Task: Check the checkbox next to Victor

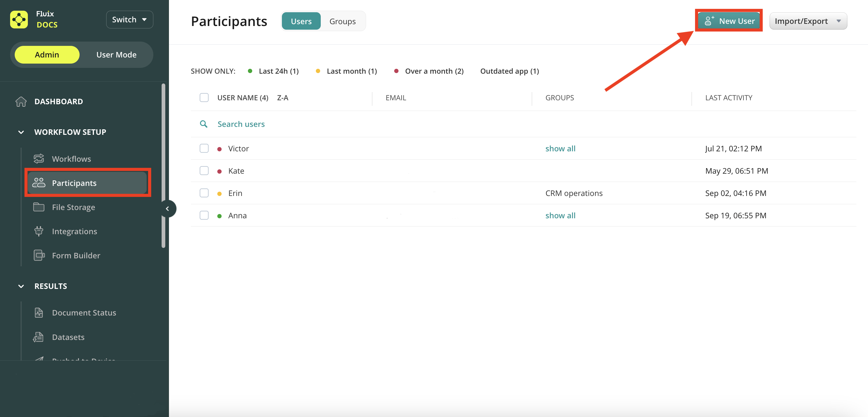Action: (x=204, y=148)
